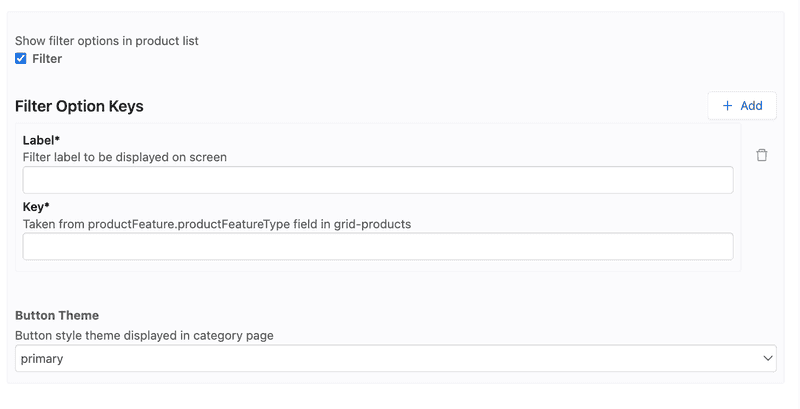Click the asterisk next to Key

(47, 206)
